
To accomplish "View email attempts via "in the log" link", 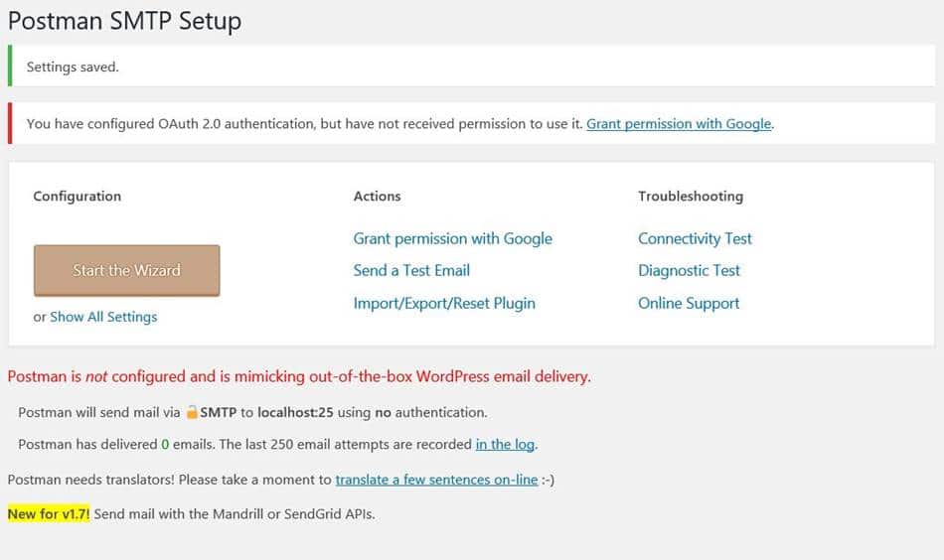I will click(x=506, y=444).
